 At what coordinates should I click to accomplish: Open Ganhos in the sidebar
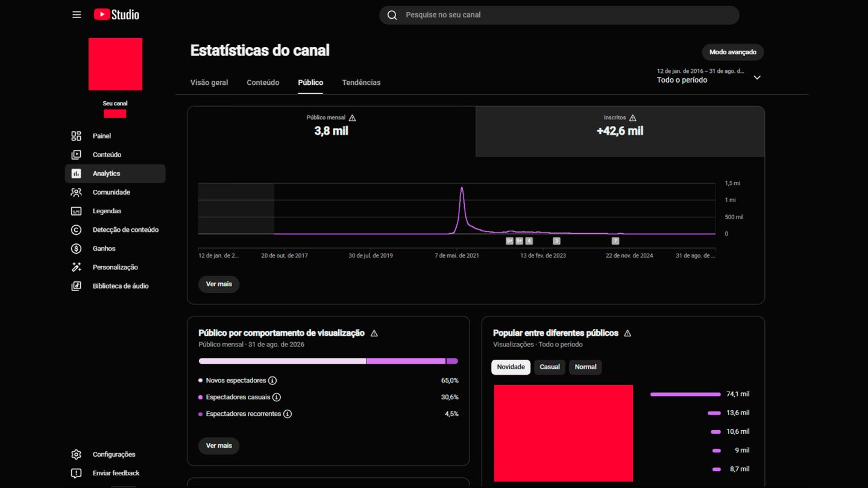tap(115, 248)
